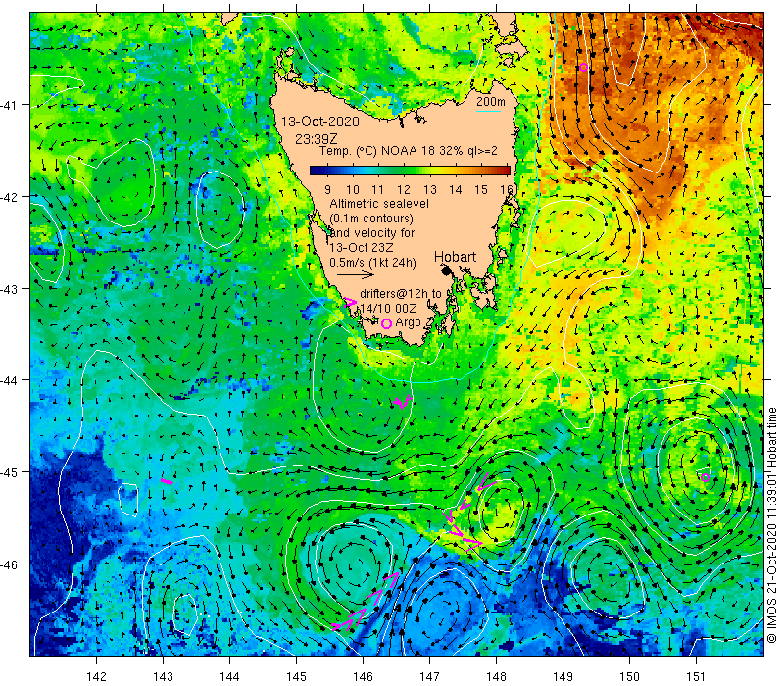Image resolution: width=784 pixels, height=686 pixels.
Task: Click the temperature scale value "14"
Action: [456, 190]
